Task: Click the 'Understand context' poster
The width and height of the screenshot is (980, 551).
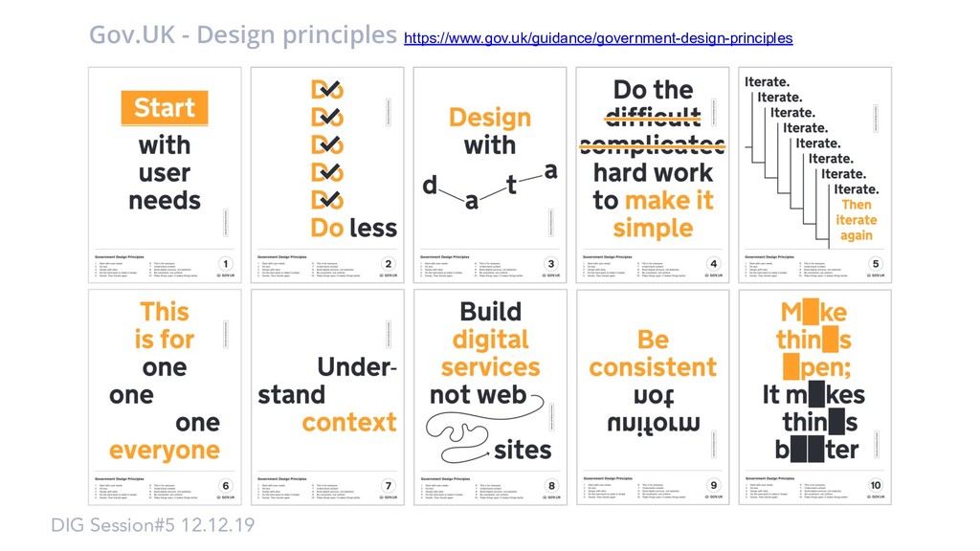Action: (x=327, y=397)
